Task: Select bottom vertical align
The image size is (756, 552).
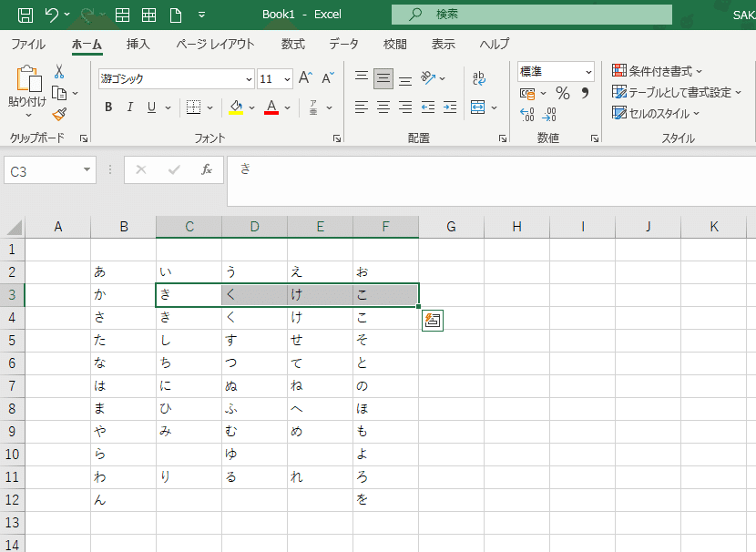Action: pos(405,80)
